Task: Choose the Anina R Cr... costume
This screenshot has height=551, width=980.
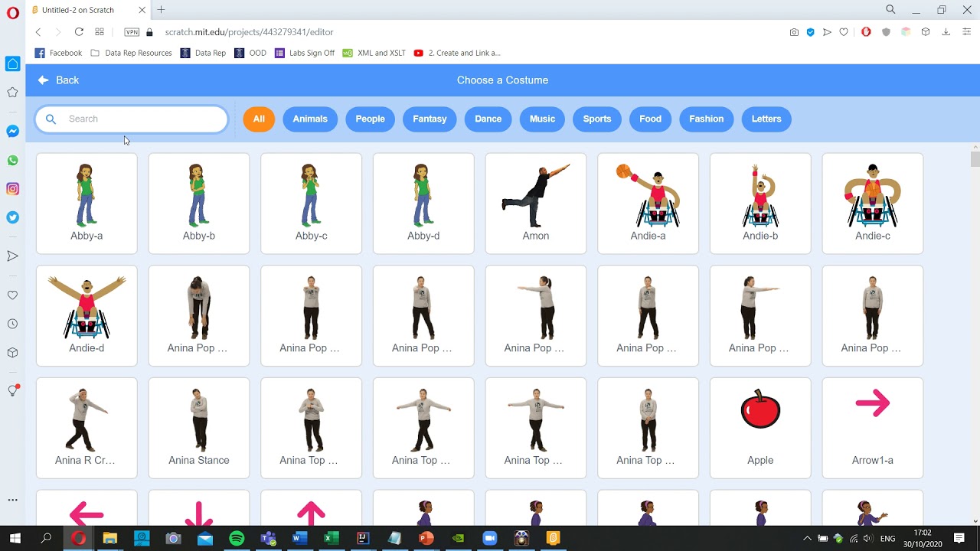Action: click(x=87, y=428)
